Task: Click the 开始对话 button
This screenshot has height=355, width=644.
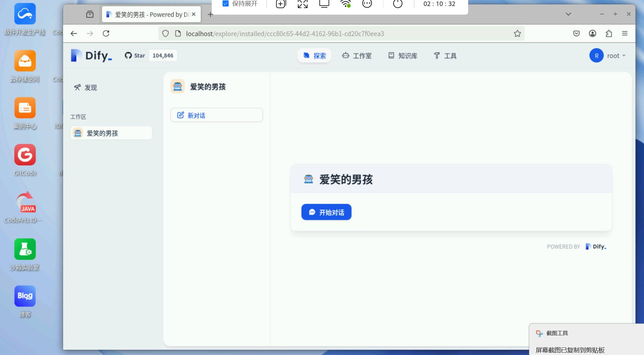Action: tap(326, 212)
